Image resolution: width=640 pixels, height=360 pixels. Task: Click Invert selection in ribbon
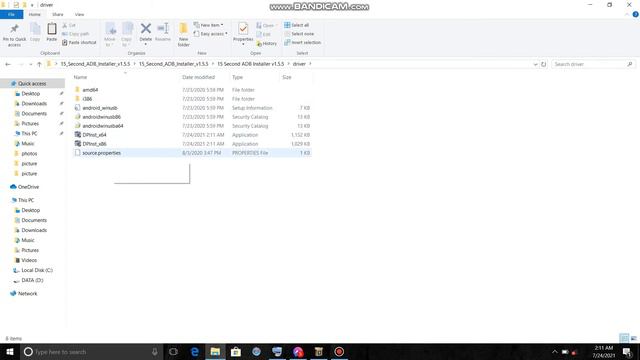click(x=302, y=42)
